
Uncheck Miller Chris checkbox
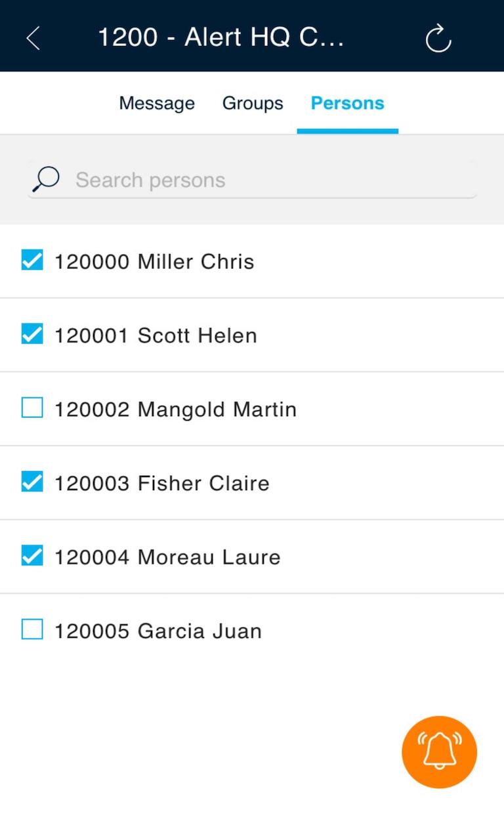pos(32,261)
